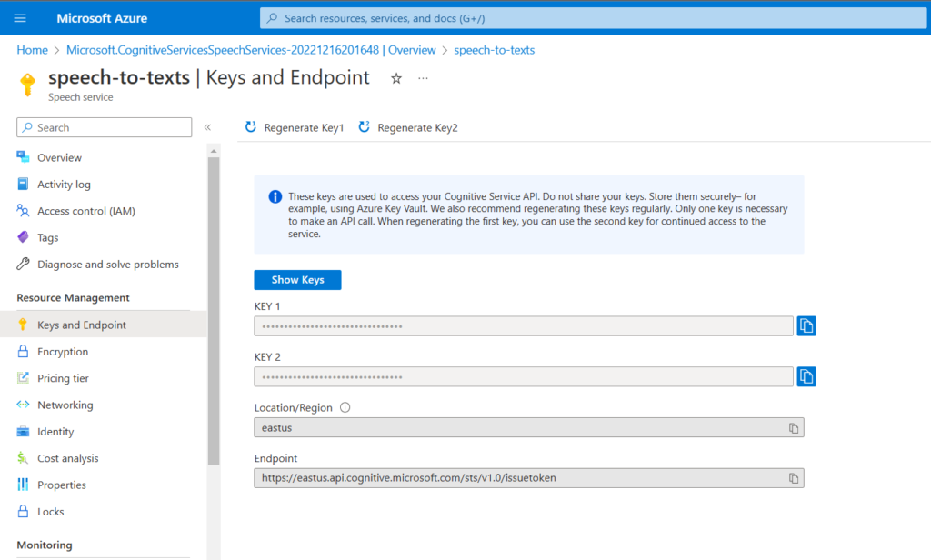Click the Identity card icon
Screen dimensions: 931x560
[23, 431]
